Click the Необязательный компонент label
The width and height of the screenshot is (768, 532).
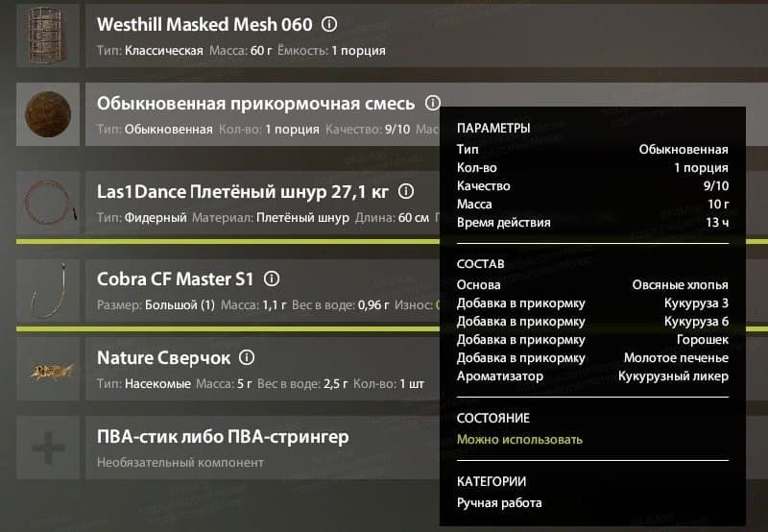[180, 463]
